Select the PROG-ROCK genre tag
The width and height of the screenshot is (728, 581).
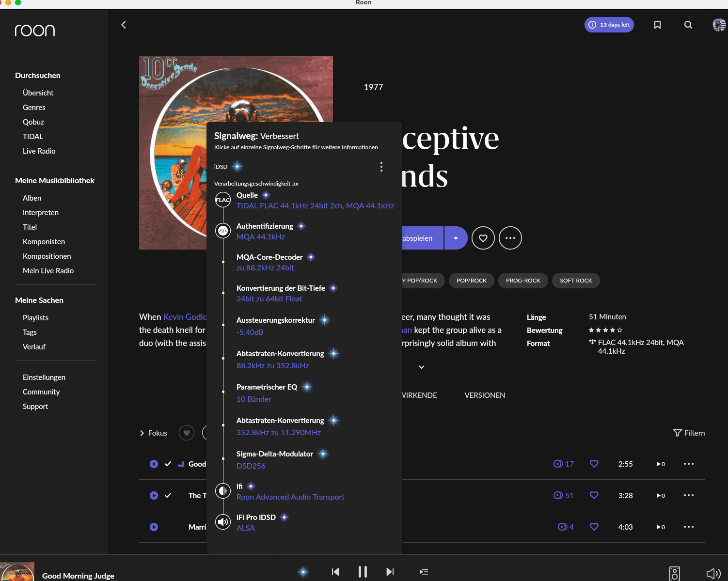(x=523, y=281)
